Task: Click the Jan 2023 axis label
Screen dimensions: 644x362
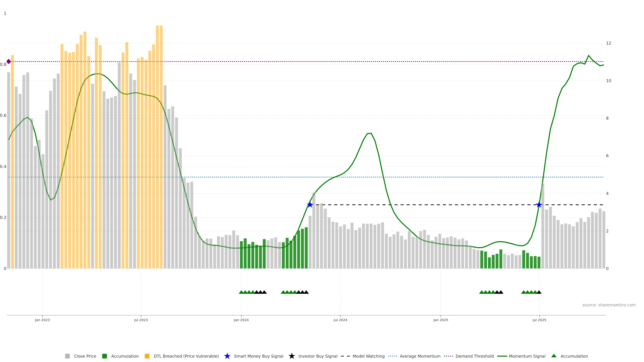Action: [x=42, y=320]
